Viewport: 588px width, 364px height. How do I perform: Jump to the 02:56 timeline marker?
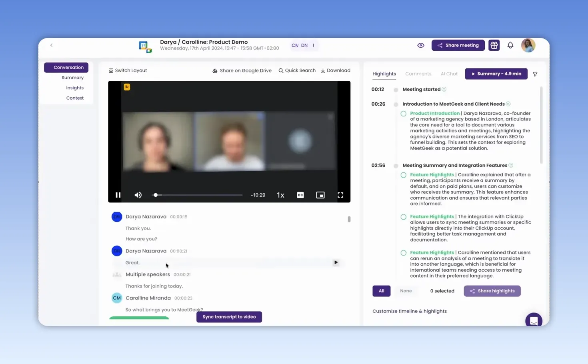click(378, 165)
